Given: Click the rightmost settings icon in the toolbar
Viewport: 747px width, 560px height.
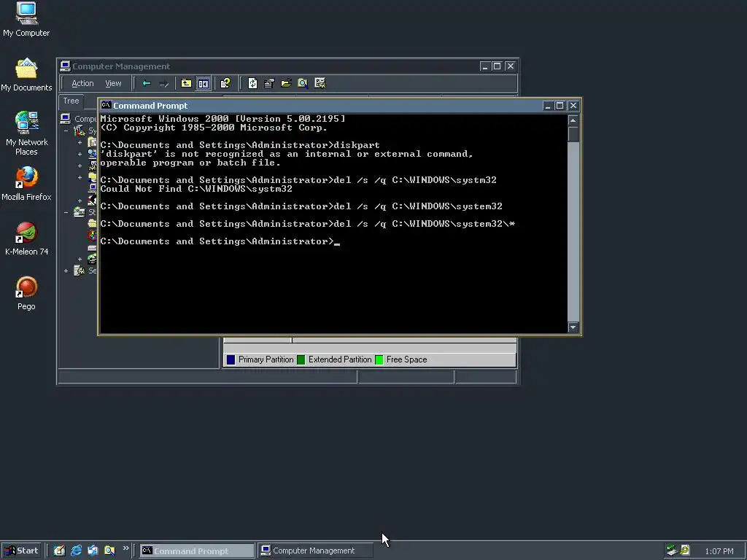Looking at the screenshot, I should point(320,83).
